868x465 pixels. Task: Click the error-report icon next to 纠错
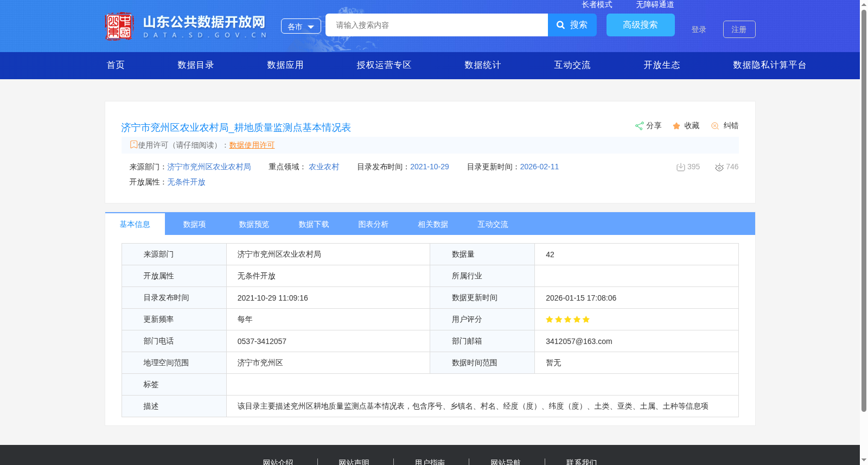click(715, 126)
